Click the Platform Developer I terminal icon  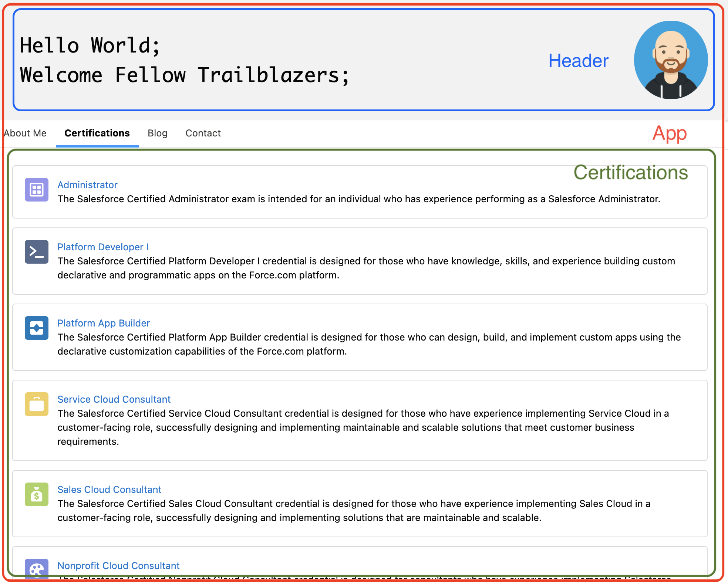tap(37, 252)
